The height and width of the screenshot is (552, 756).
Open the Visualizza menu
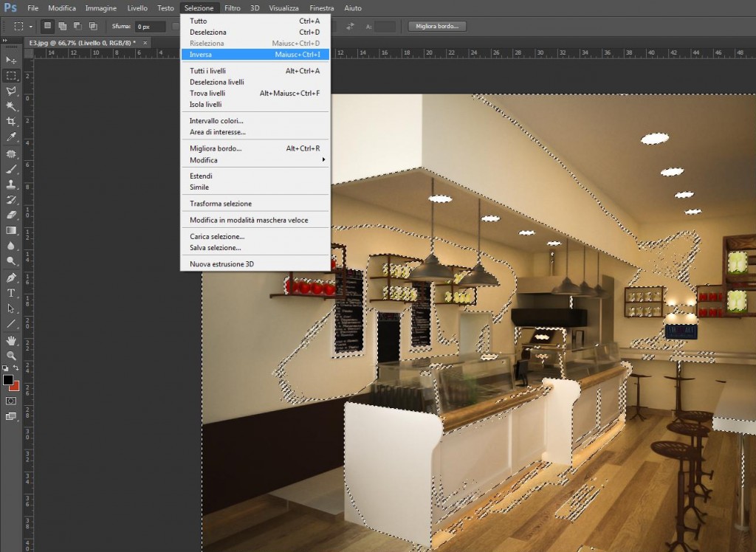[284, 8]
